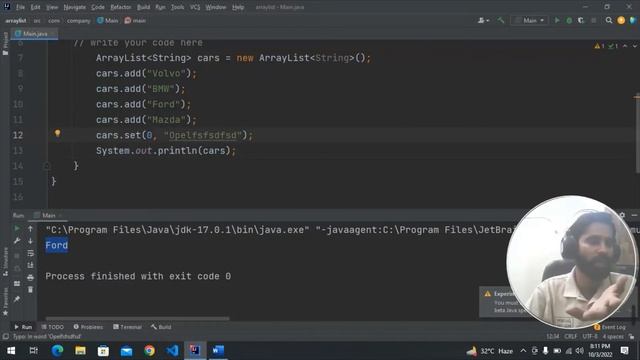Change CRLF line separator in status bar

point(571,336)
